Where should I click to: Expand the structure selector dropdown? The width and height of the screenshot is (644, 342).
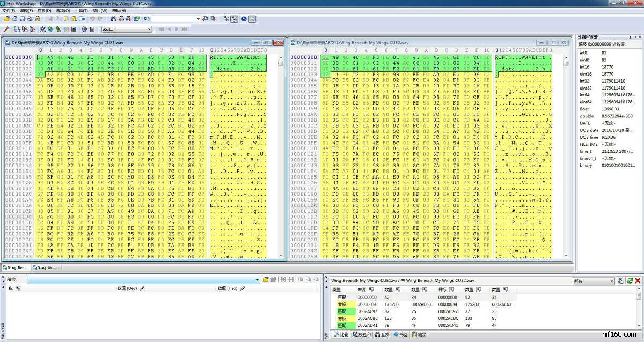[257, 279]
